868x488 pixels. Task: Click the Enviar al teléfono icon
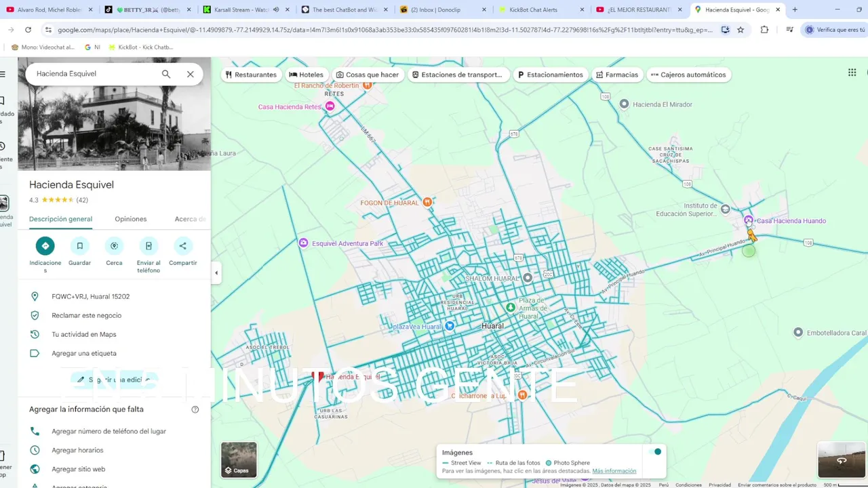click(x=149, y=245)
